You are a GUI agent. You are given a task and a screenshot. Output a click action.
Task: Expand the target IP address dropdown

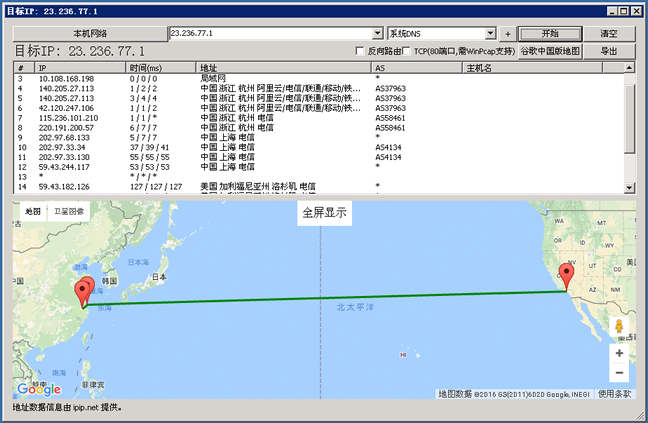click(x=377, y=33)
